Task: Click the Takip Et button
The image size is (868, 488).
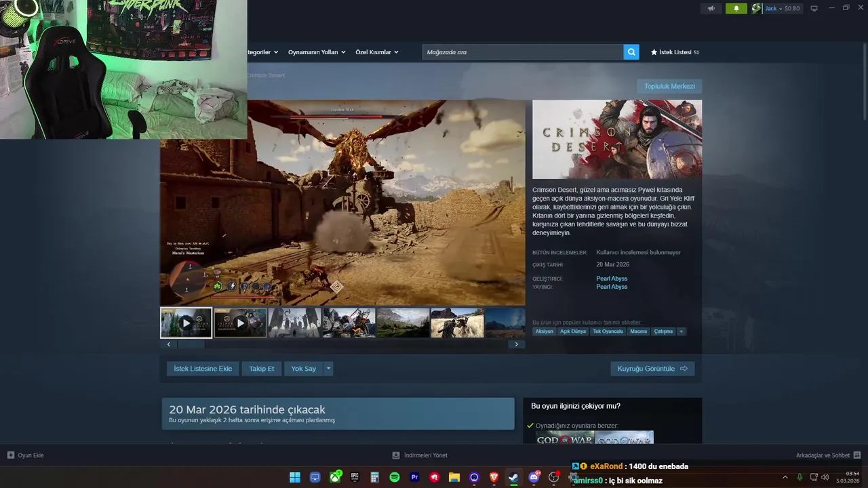Action: (x=261, y=369)
